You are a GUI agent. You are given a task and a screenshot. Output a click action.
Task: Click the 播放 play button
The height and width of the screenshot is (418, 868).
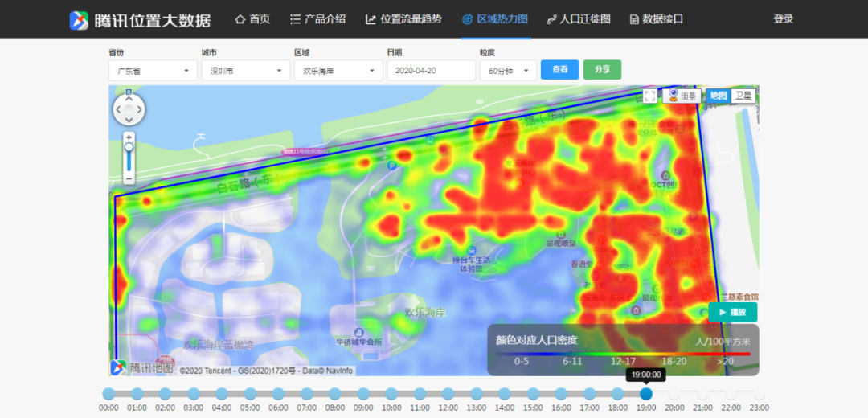click(x=732, y=312)
